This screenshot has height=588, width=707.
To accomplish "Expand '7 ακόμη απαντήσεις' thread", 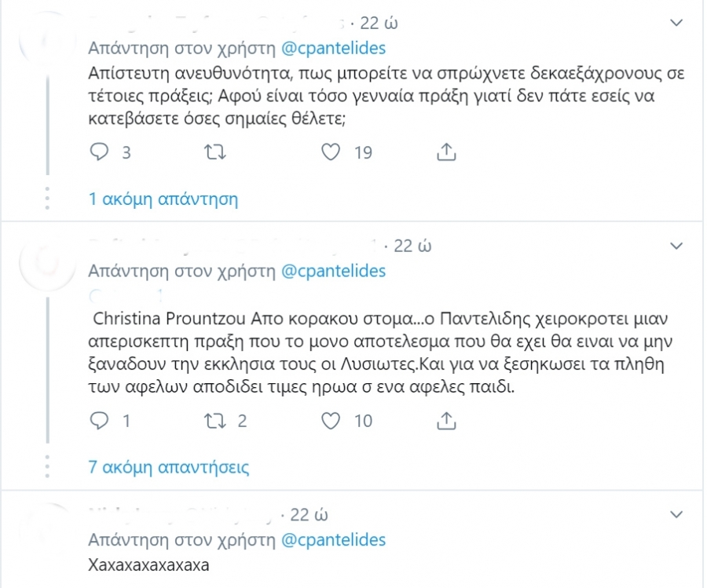I will click(169, 467).
